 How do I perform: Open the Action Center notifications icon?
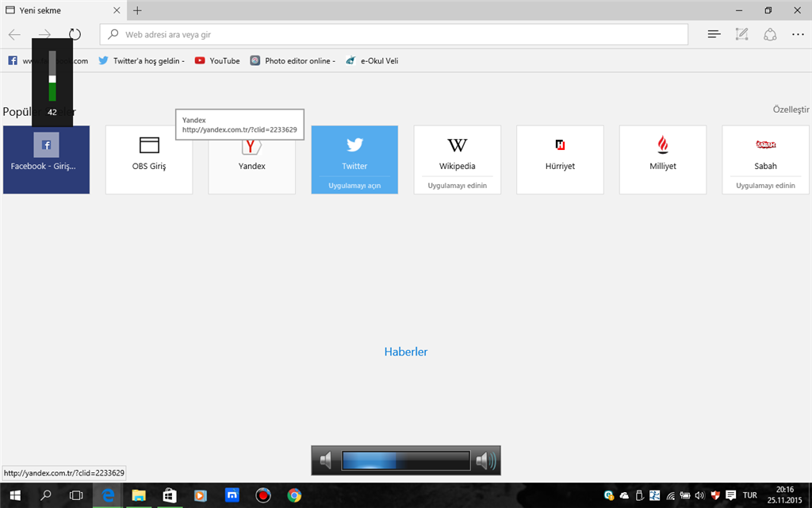click(x=730, y=495)
